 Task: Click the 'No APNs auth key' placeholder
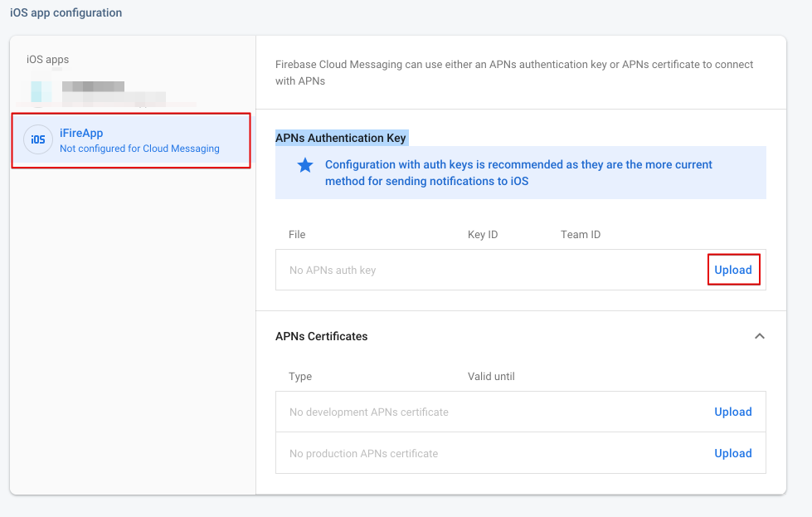[333, 271]
